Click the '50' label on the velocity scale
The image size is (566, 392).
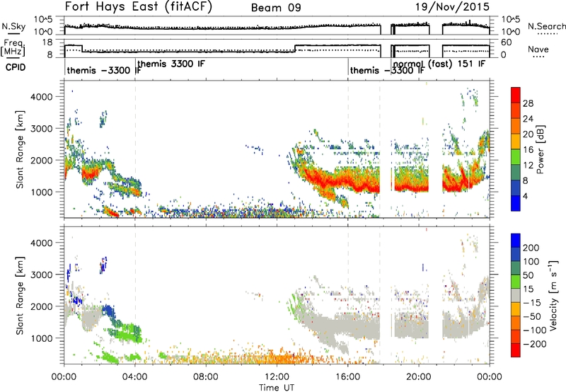(x=529, y=275)
